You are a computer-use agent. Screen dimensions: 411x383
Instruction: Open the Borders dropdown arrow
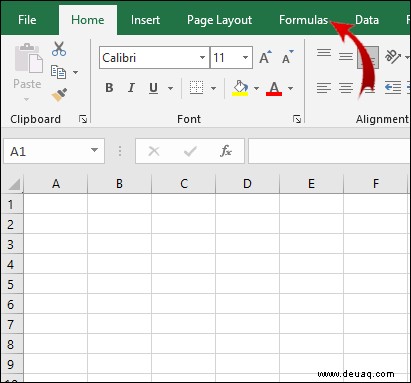point(213,88)
